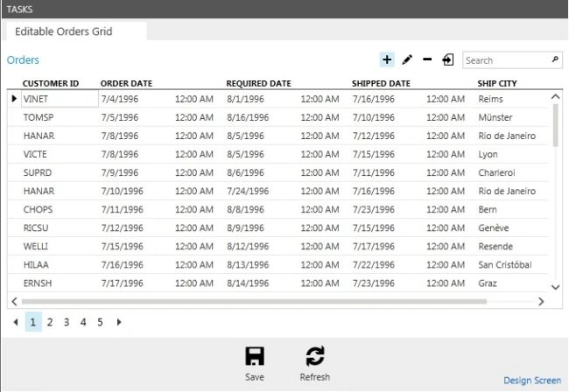
Task: Click the Charleroi ship city cell
Action: point(496,172)
